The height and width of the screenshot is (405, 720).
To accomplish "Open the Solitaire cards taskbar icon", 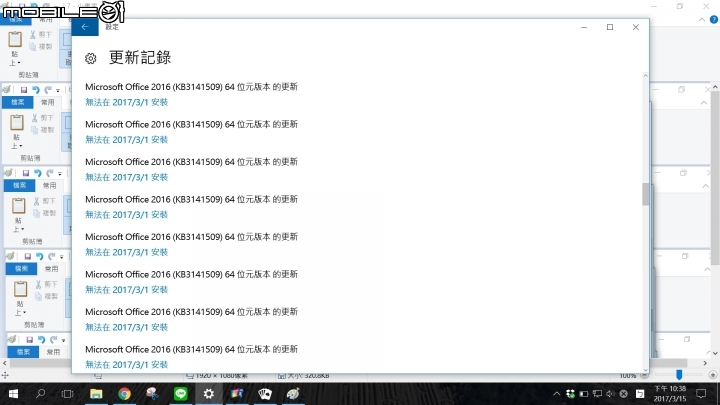I will (265, 394).
